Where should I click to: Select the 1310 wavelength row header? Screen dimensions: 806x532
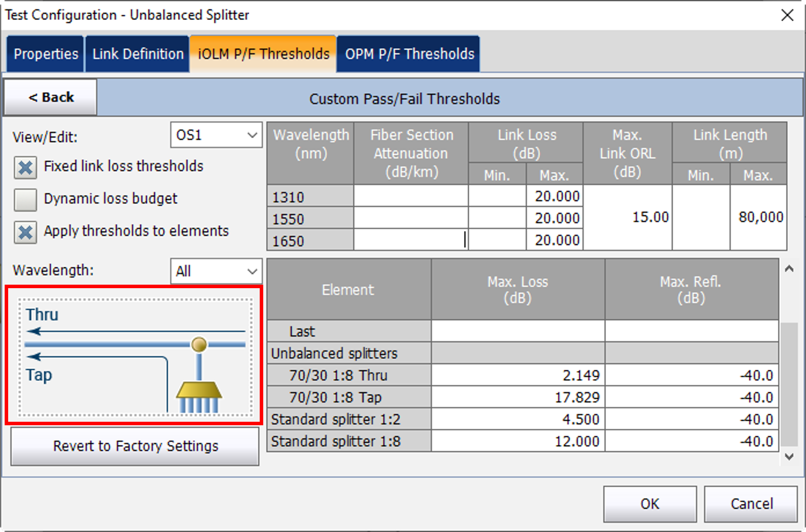pyautogui.click(x=310, y=197)
